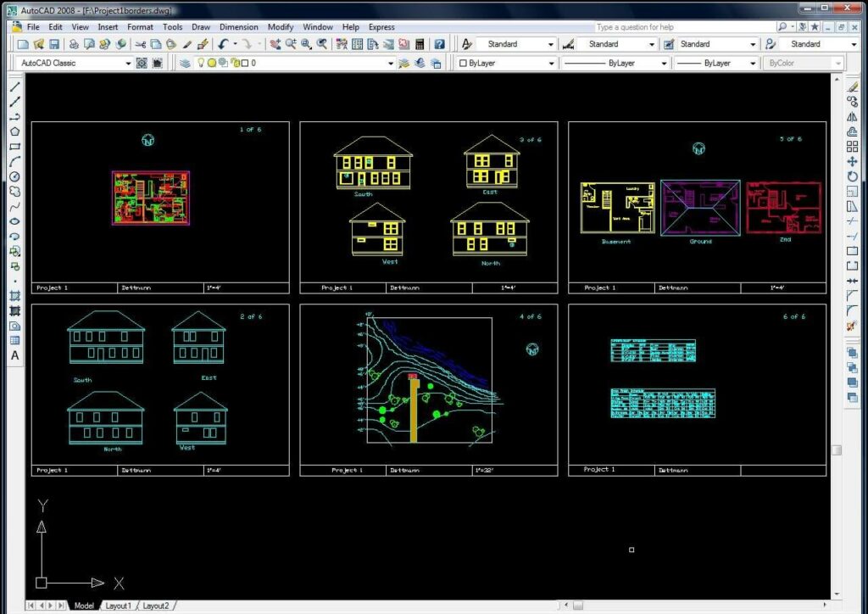
Task: Open the lineweight ByLayer dropdown
Action: tap(753, 63)
